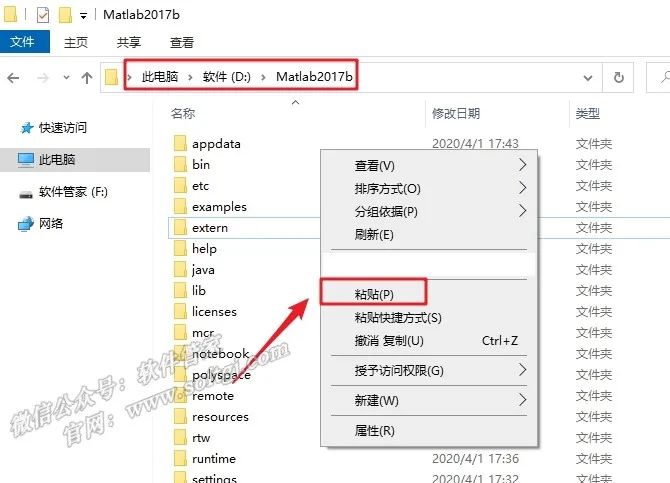Select the mcr folder icon

click(x=180, y=332)
